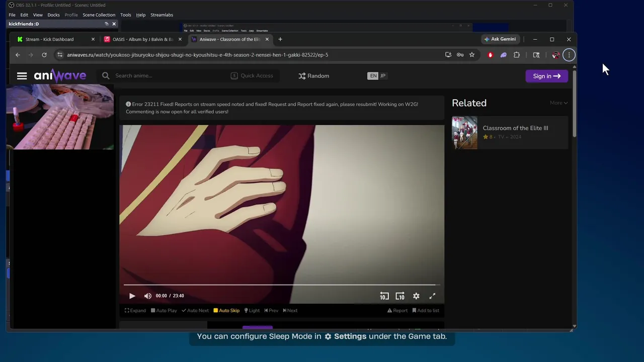Open OBS Docks menu

tap(53, 15)
